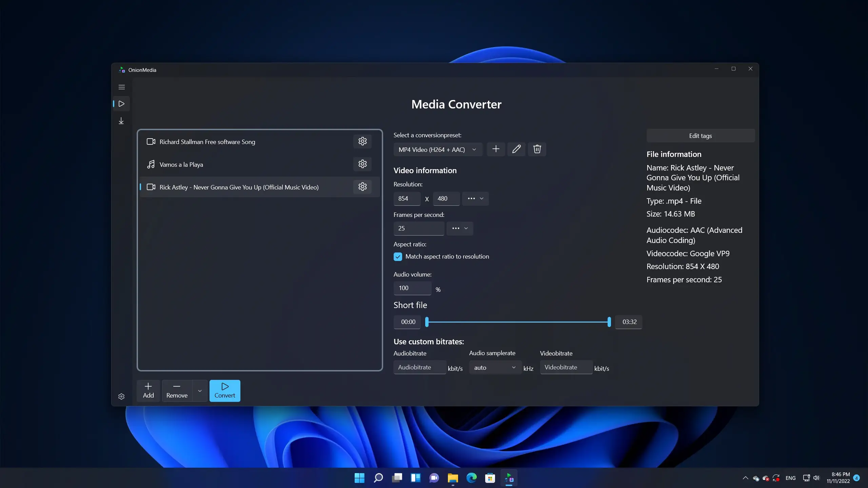Image resolution: width=868 pixels, height=488 pixels.
Task: Click the frames per second field
Action: (419, 228)
